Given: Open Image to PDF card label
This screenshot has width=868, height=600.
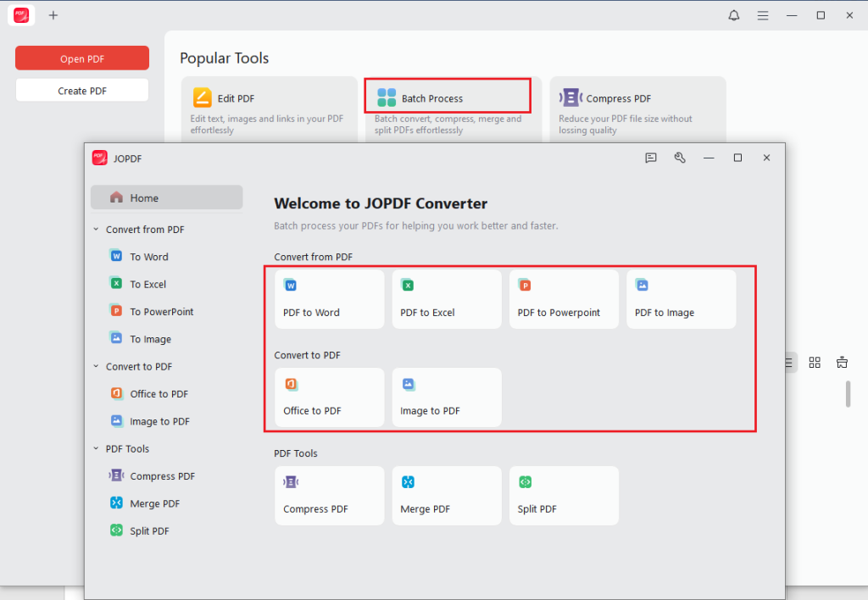Looking at the screenshot, I should pyautogui.click(x=430, y=411).
